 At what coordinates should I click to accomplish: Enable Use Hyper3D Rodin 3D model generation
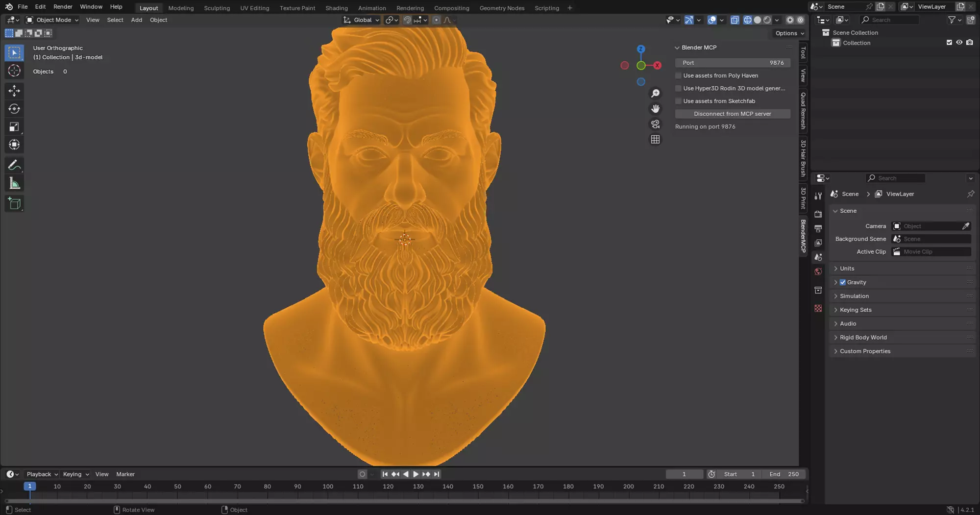[678, 88]
